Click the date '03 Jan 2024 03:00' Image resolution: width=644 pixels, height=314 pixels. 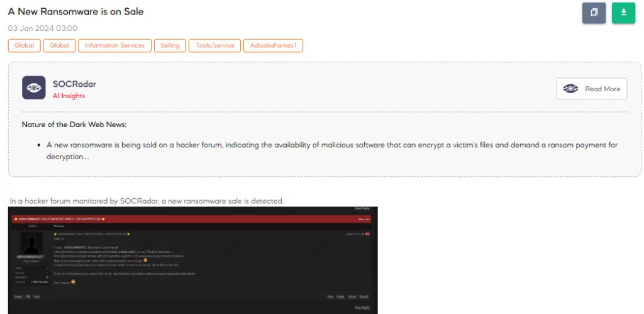pyautogui.click(x=42, y=28)
